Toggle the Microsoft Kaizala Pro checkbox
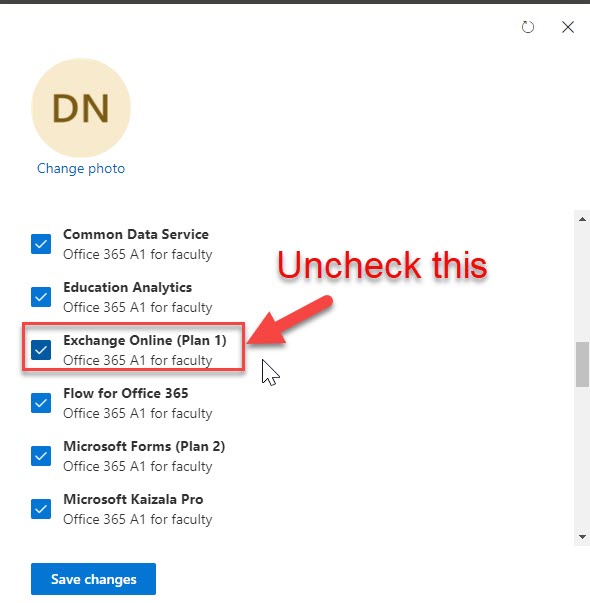 point(41,509)
